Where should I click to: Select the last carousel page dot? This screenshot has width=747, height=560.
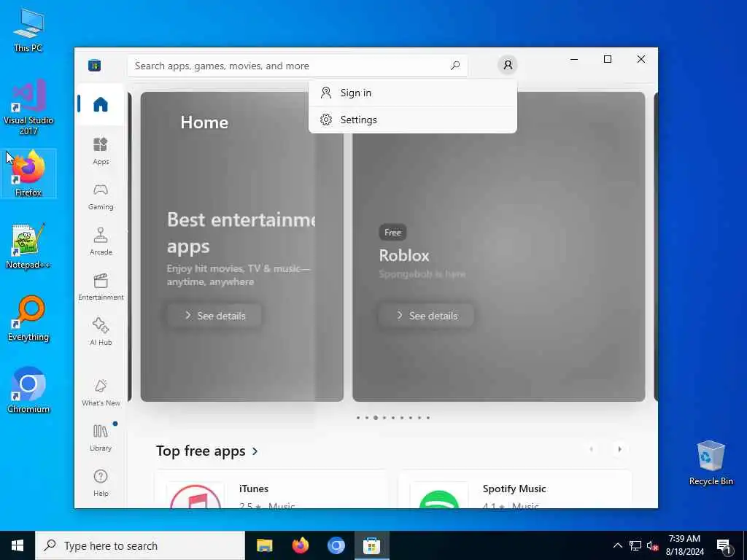point(427,418)
